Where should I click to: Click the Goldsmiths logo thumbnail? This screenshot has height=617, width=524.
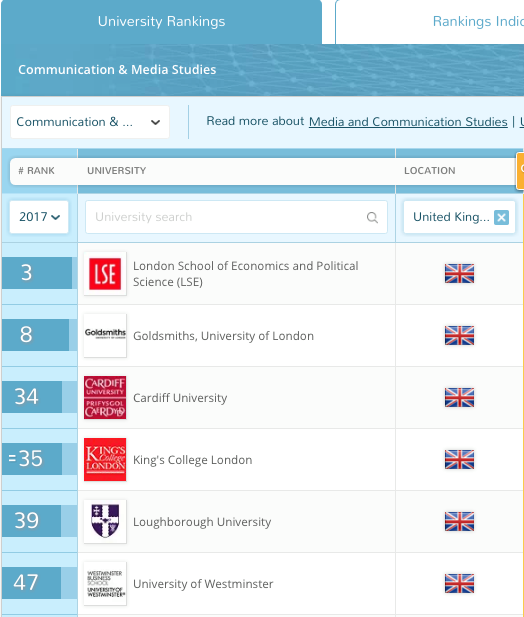coord(105,335)
